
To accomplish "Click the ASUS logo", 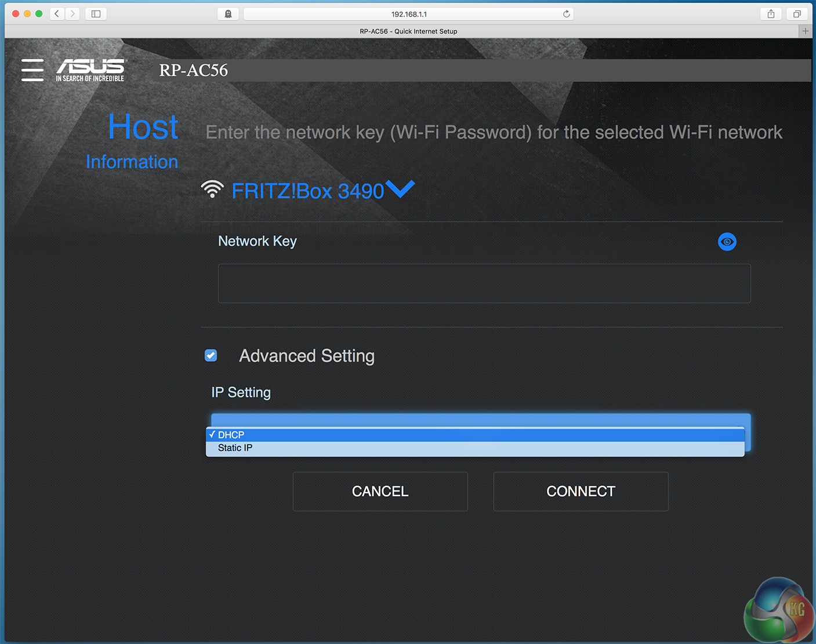I will 90,70.
